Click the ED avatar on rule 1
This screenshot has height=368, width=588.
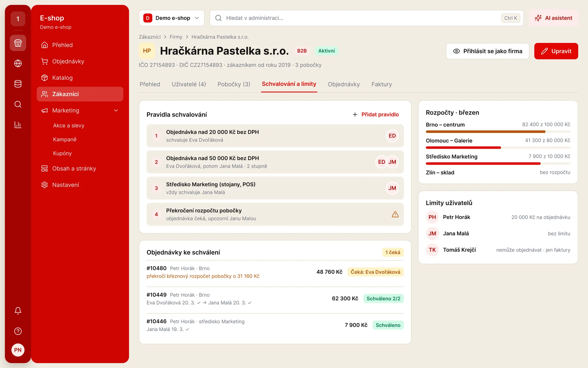click(392, 136)
